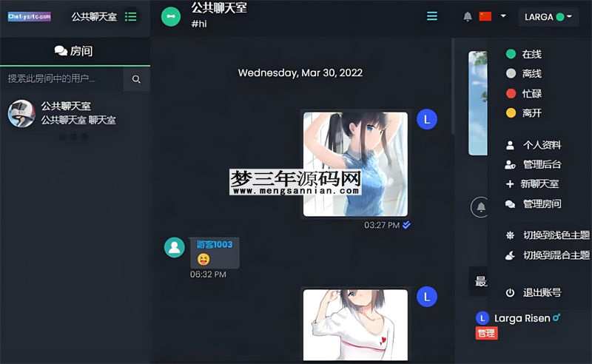This screenshot has width=592, height=364.
Task: Click the red 管理 admin badge
Action: click(x=486, y=333)
